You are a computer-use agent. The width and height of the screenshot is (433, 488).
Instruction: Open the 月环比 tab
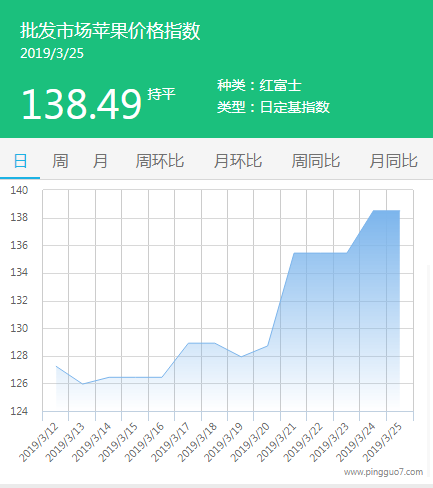(x=238, y=161)
